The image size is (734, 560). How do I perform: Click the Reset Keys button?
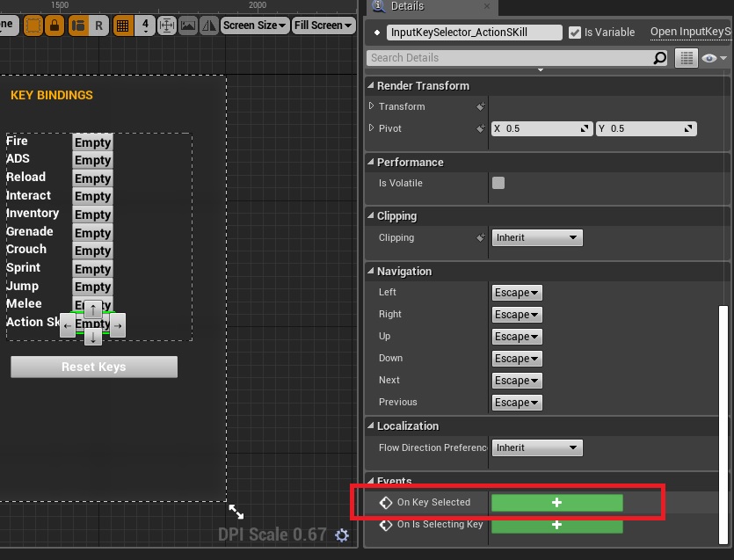point(94,367)
